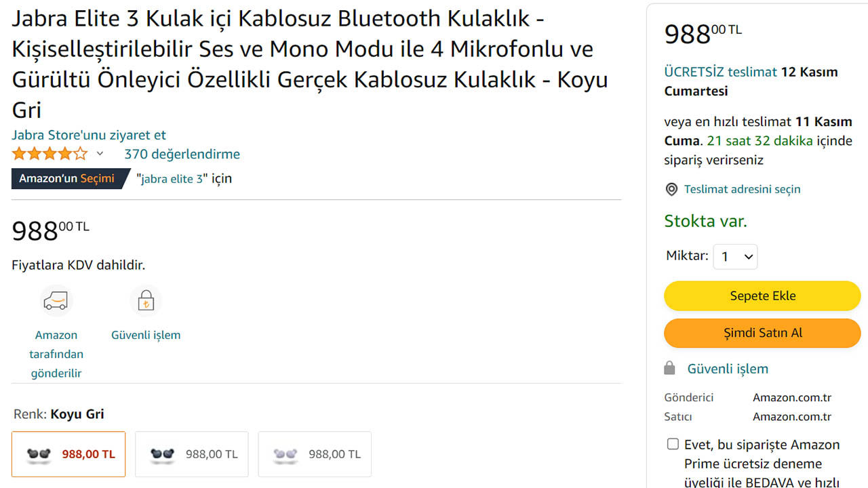Open the Miktar quantity dropdown

point(736,257)
